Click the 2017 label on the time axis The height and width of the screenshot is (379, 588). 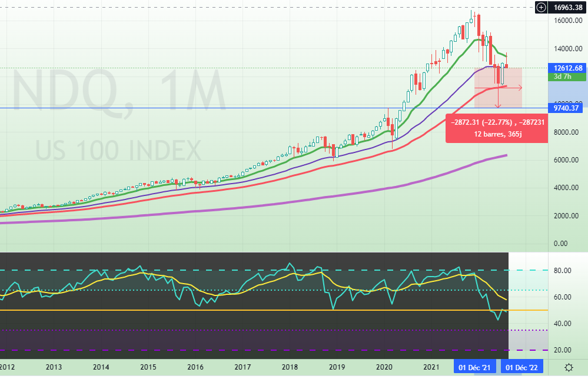(242, 367)
